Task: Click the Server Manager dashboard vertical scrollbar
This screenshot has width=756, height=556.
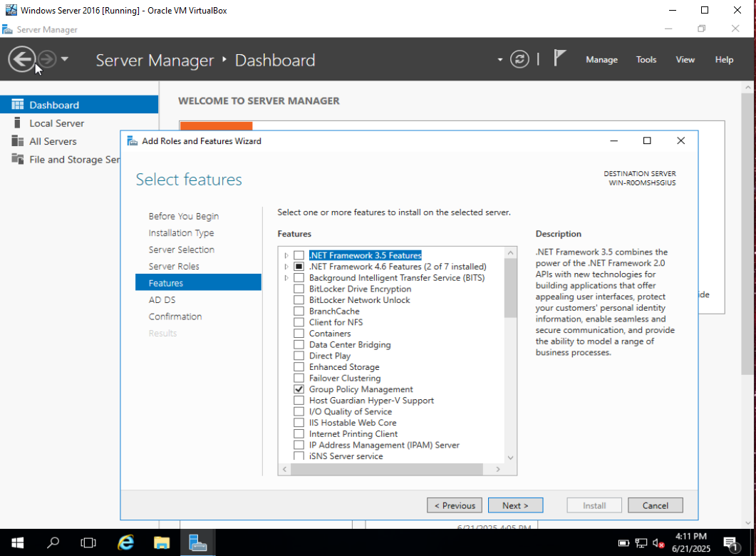Action: [x=747, y=234]
